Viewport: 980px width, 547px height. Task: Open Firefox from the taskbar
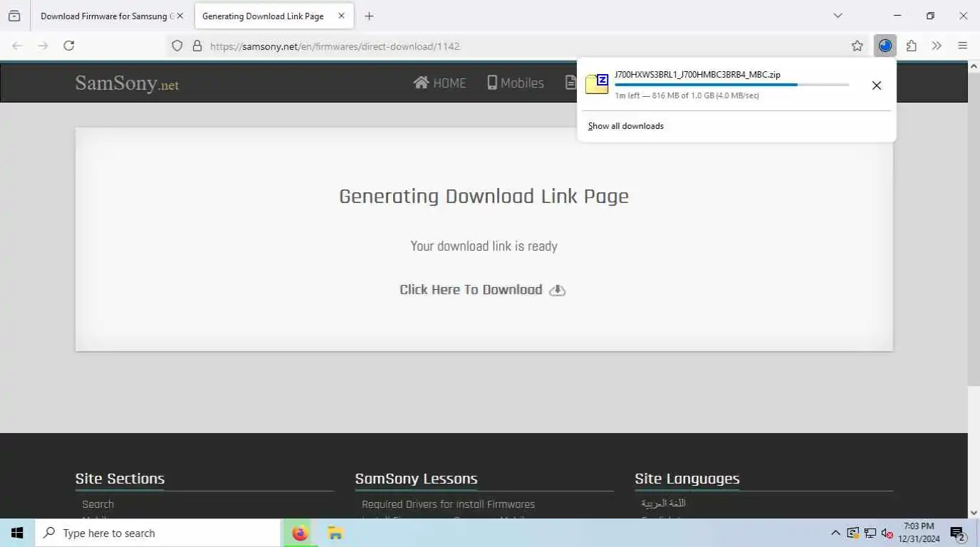point(301,533)
